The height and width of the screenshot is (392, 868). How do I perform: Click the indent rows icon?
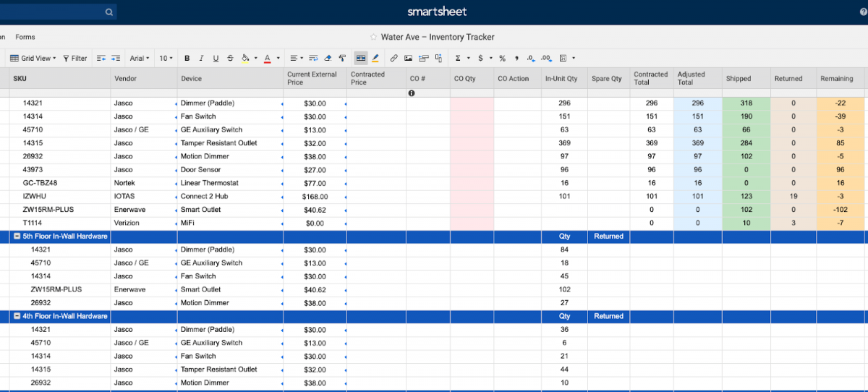pos(116,59)
